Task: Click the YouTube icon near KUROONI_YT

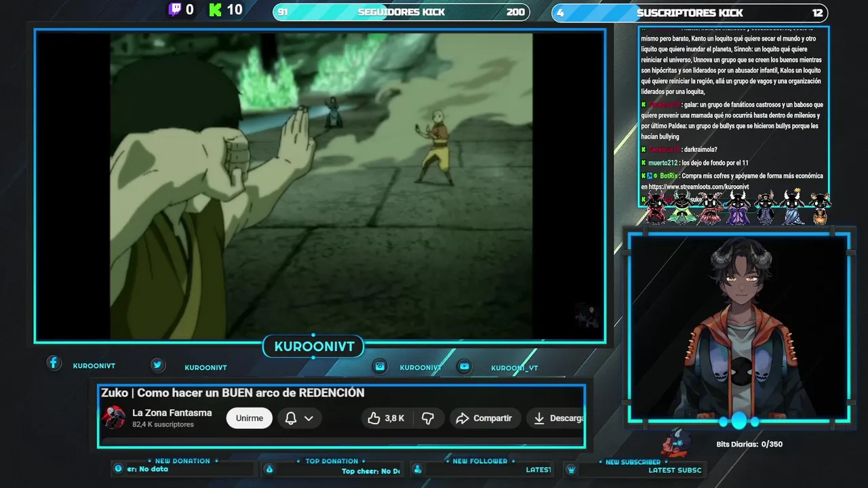Action: click(x=465, y=366)
